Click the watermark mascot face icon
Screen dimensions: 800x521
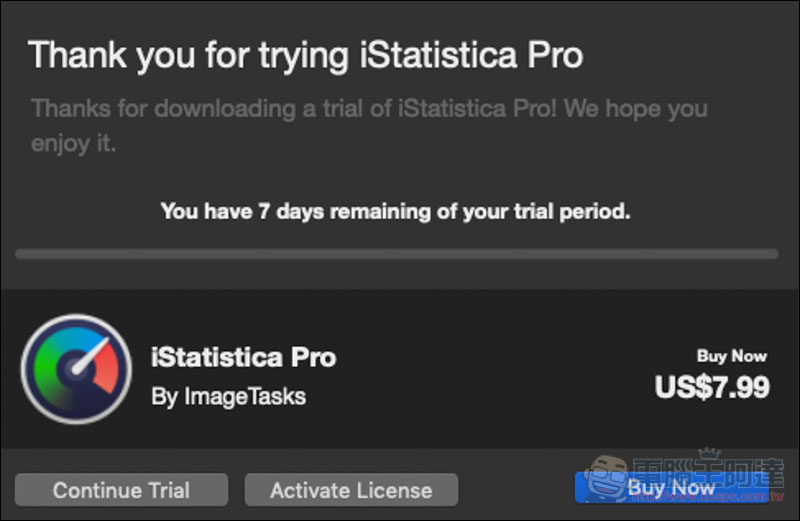pyautogui.click(x=607, y=480)
